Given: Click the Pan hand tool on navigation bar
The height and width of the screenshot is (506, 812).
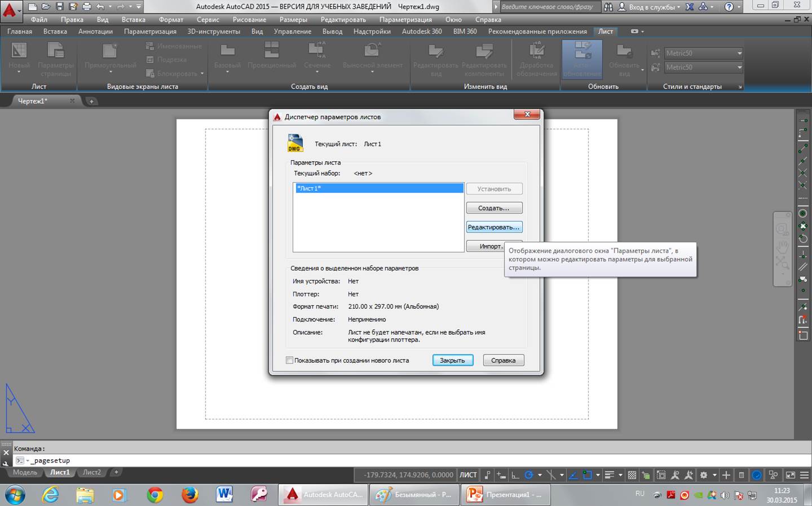Looking at the screenshot, I should tap(782, 246).
